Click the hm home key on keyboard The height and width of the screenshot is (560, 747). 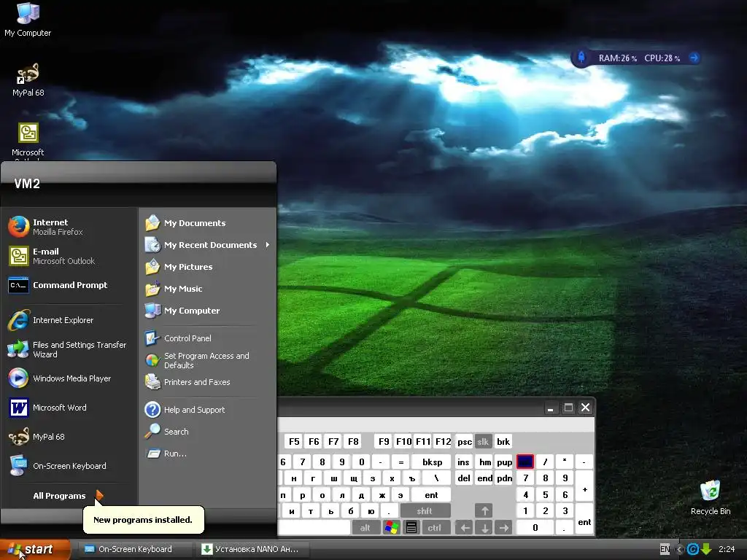click(485, 462)
